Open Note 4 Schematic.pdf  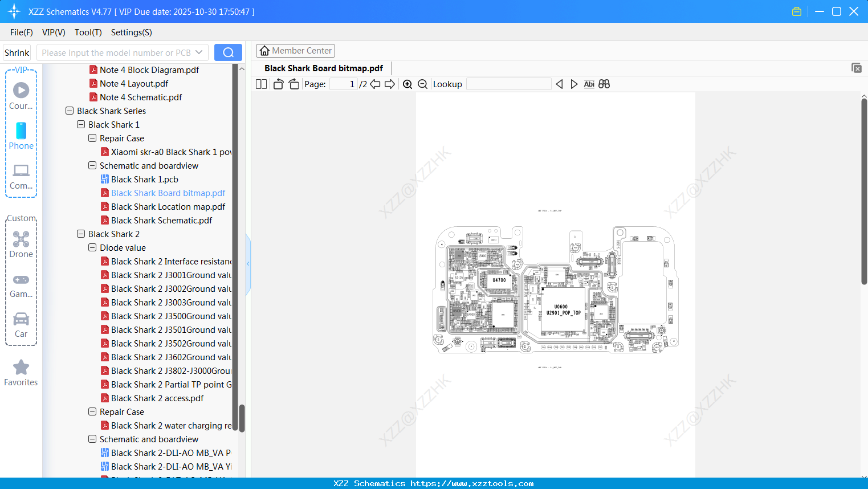141,97
